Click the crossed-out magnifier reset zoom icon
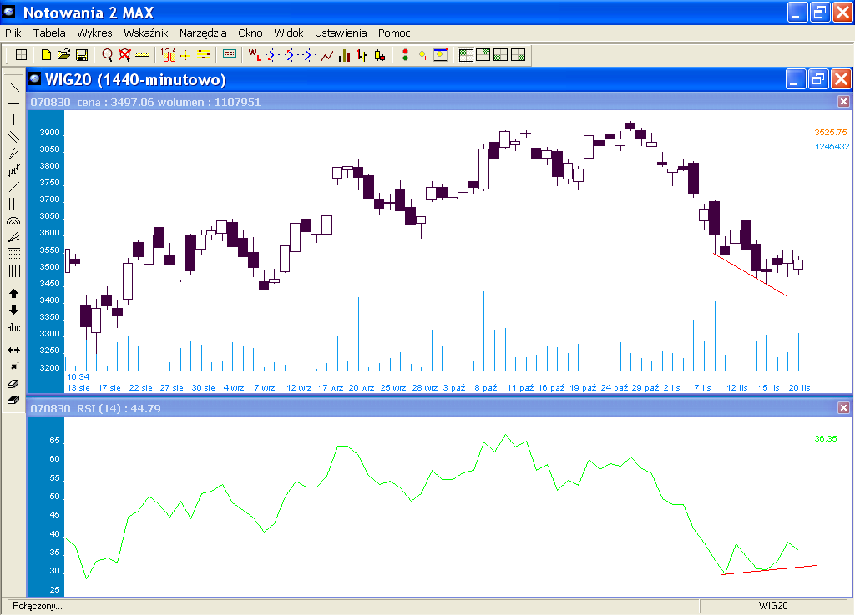Viewport: 855px width, 616px height. [x=125, y=54]
